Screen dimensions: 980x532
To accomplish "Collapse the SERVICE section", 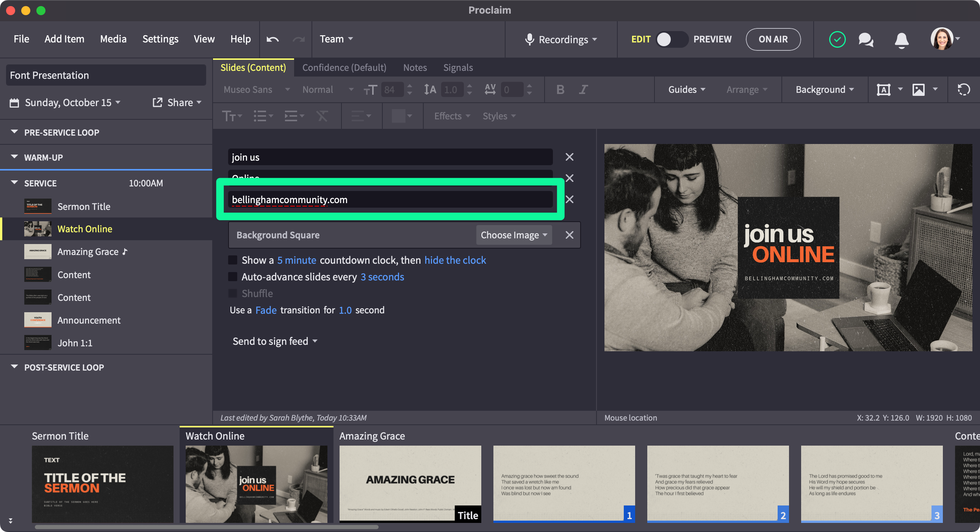I will click(x=14, y=183).
